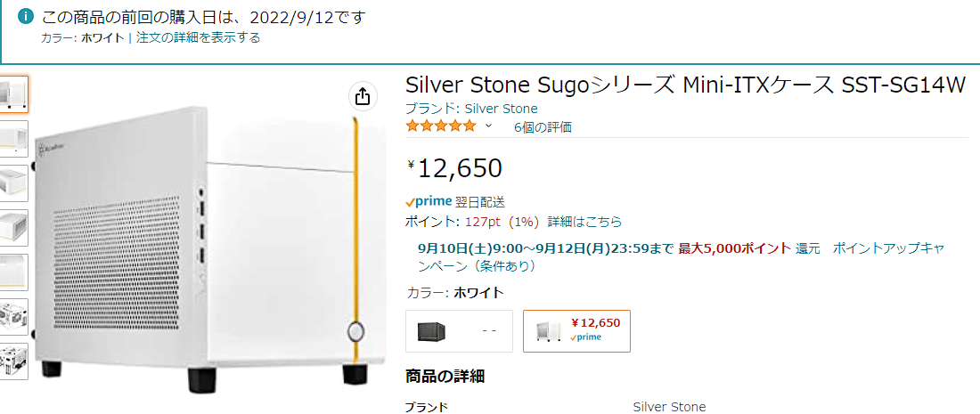Click the five-star rating icons
The width and height of the screenshot is (980, 414).
[441, 126]
